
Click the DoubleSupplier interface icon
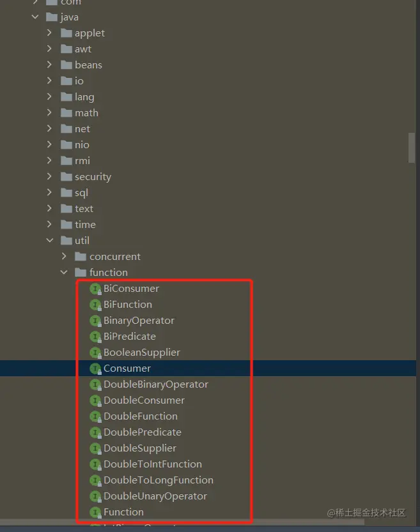point(95,448)
